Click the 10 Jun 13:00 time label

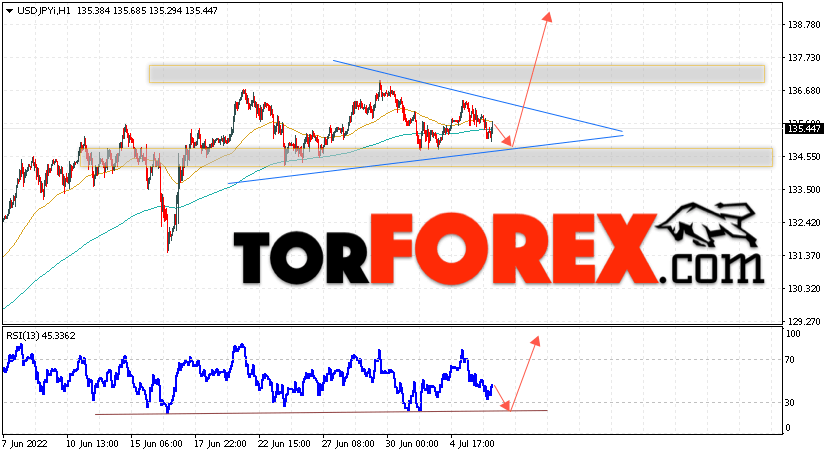pos(92,443)
